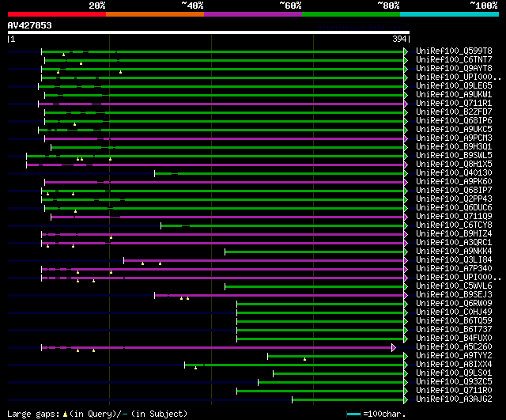Select the UniRef100_A9NKK4 label
Viewport: 506px width, 420px height.
(x=454, y=252)
